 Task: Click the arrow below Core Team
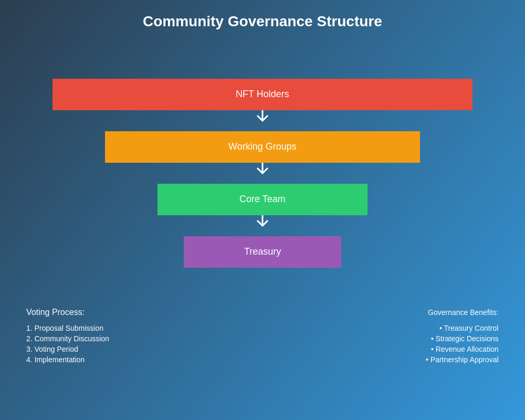[x=262, y=221]
